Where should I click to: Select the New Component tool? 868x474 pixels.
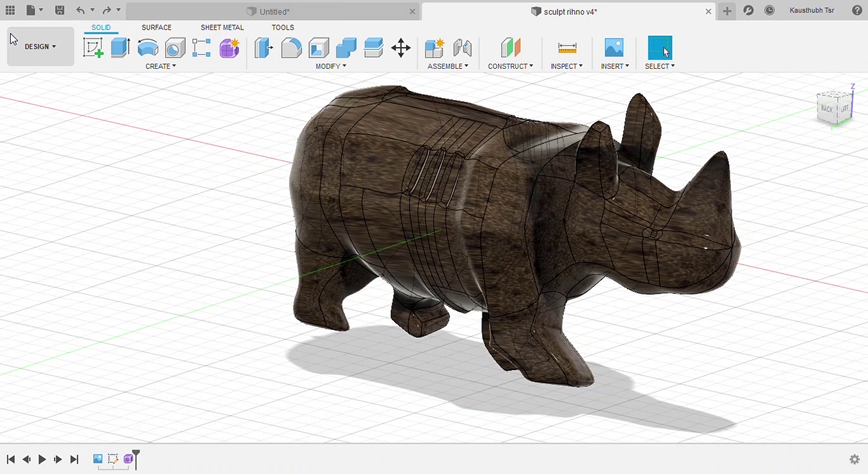tap(435, 48)
